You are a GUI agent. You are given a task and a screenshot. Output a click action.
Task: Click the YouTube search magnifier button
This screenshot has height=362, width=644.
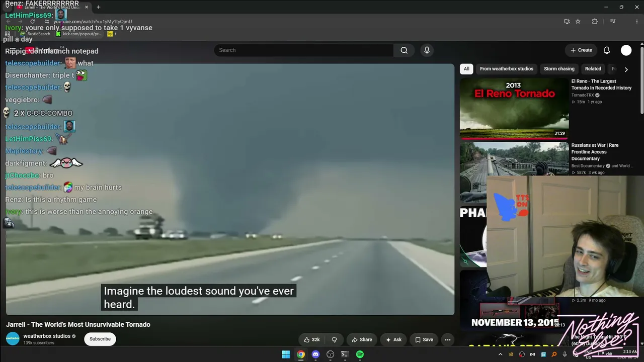(x=404, y=50)
